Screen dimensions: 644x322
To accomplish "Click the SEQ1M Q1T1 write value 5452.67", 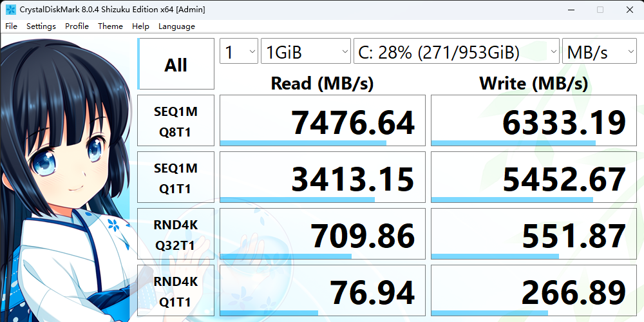I will (534, 177).
